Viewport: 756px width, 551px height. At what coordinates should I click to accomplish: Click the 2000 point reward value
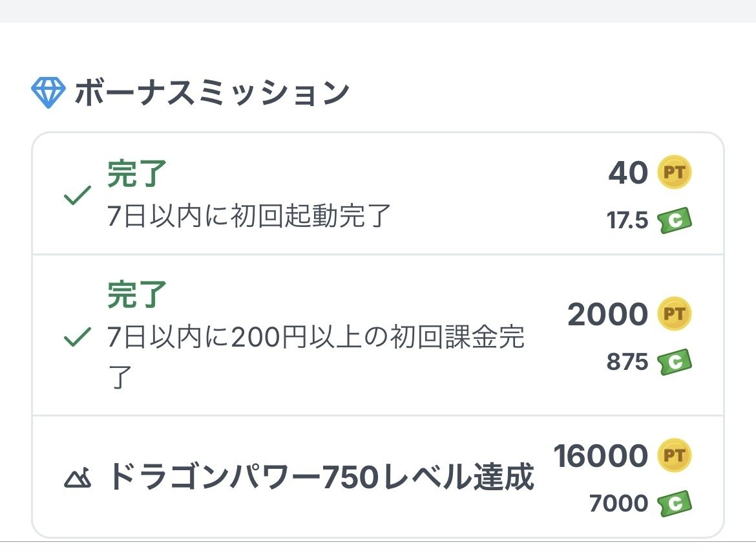(607, 314)
